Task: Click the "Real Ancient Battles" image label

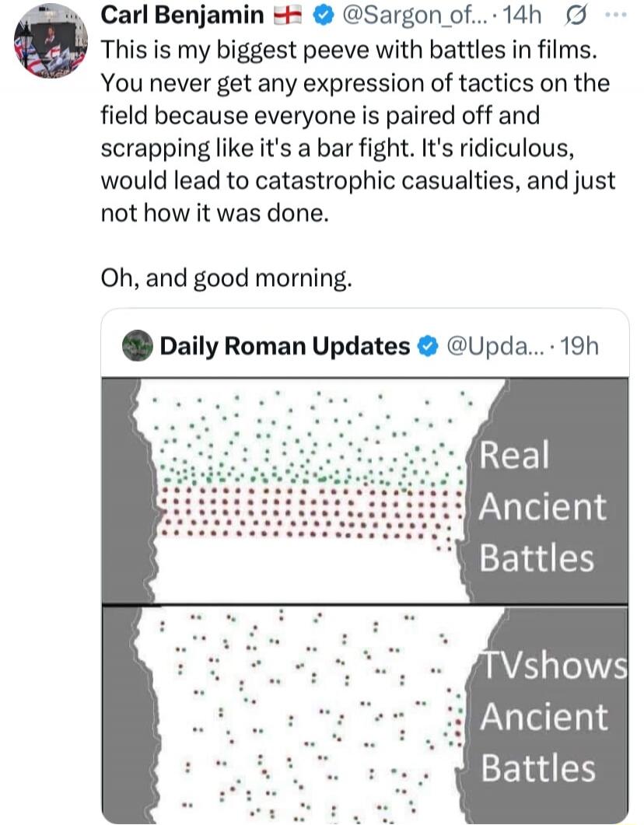Action: (x=543, y=506)
